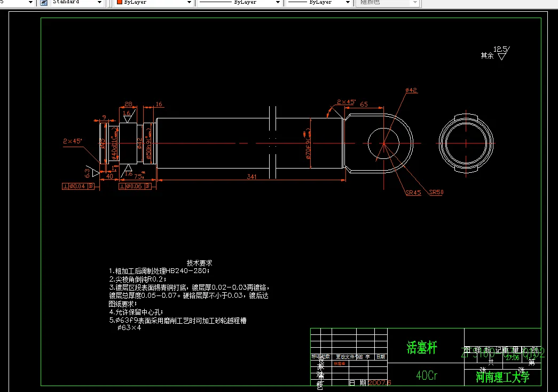Select the SR50 radius label
The height and width of the screenshot is (392, 558).
[x=436, y=193]
